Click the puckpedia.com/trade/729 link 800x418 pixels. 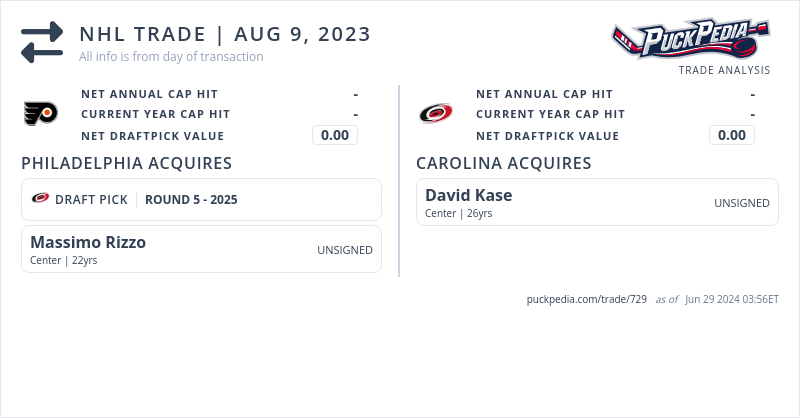[x=586, y=299]
